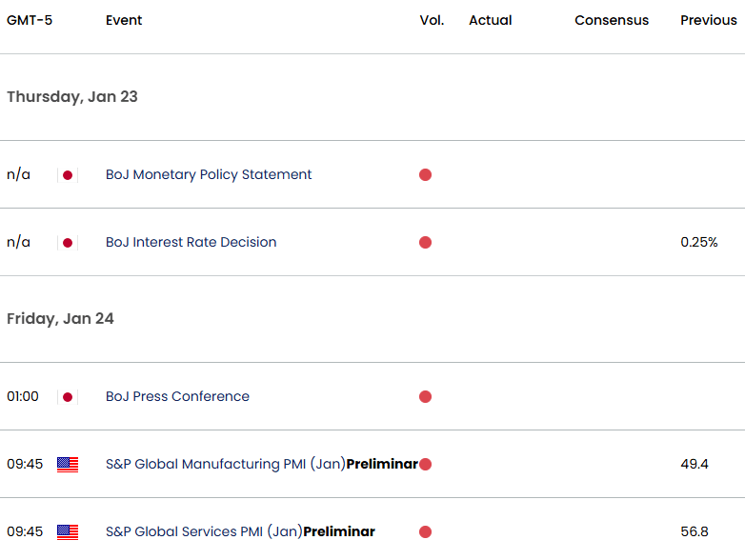Image resolution: width=745 pixels, height=560 pixels.
Task: Select the Friday, Jan 24 date heading
Action: tap(60, 319)
